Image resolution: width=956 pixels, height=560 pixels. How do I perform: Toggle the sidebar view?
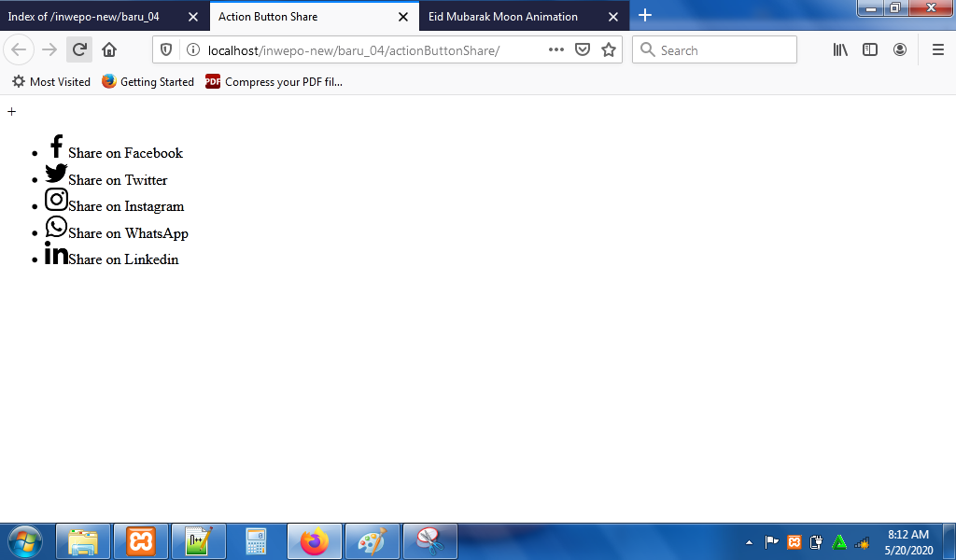(x=870, y=50)
